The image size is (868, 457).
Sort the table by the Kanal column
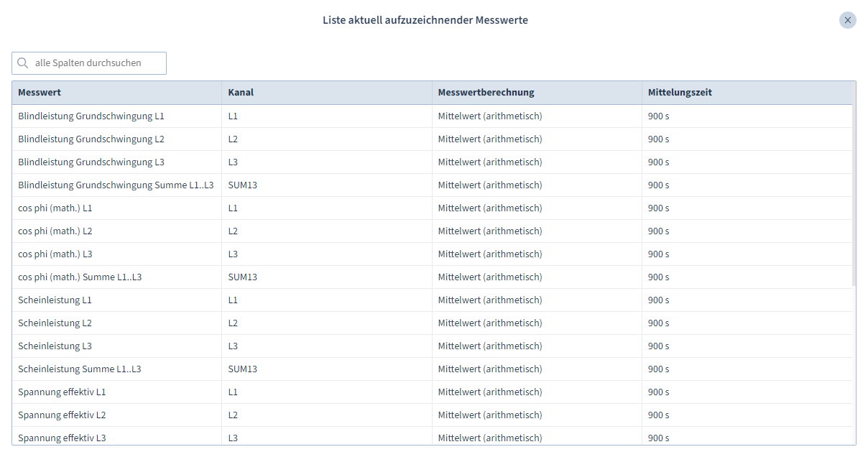tap(241, 92)
